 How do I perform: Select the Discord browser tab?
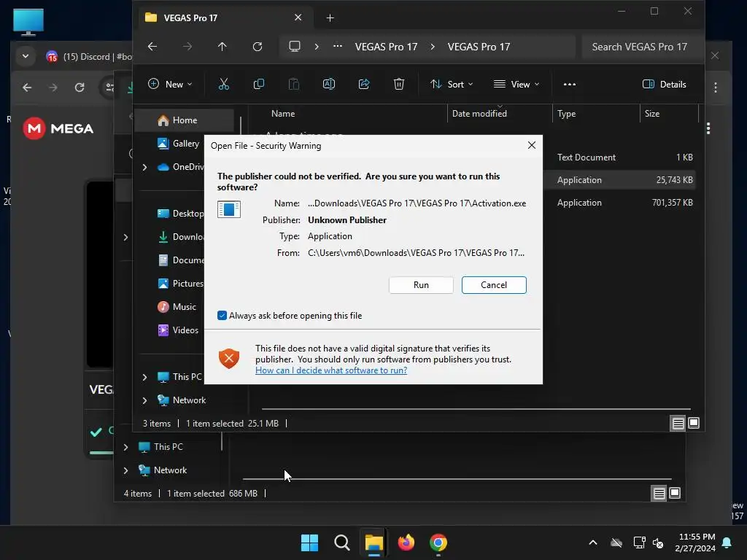[x=89, y=57]
